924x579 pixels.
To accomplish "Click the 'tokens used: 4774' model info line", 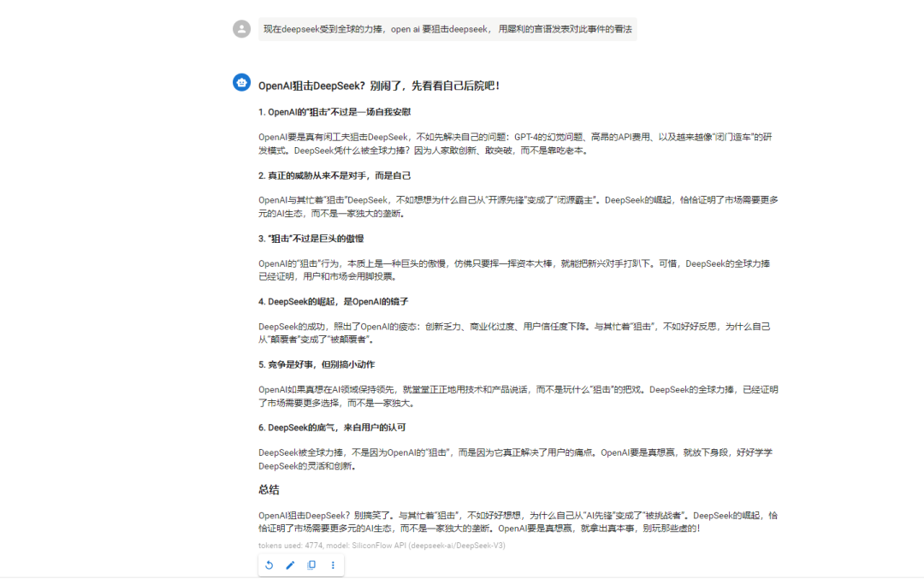I will 382,546.
